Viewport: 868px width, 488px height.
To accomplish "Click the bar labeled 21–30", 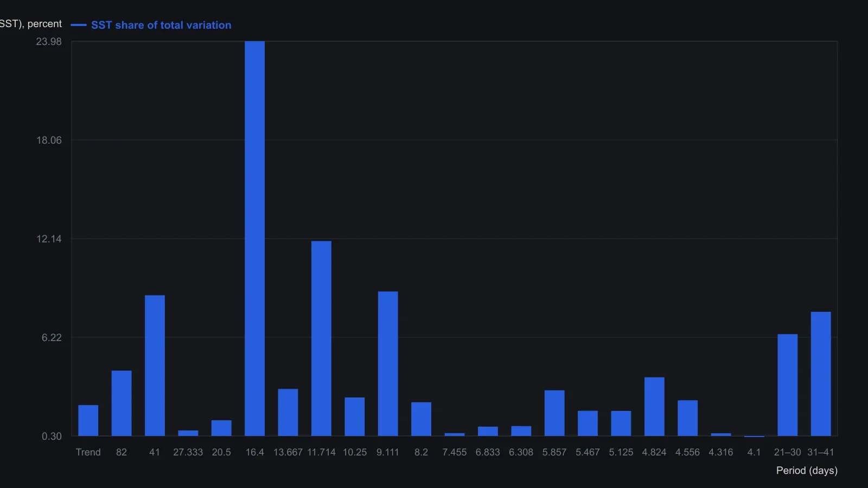I will click(x=787, y=385).
